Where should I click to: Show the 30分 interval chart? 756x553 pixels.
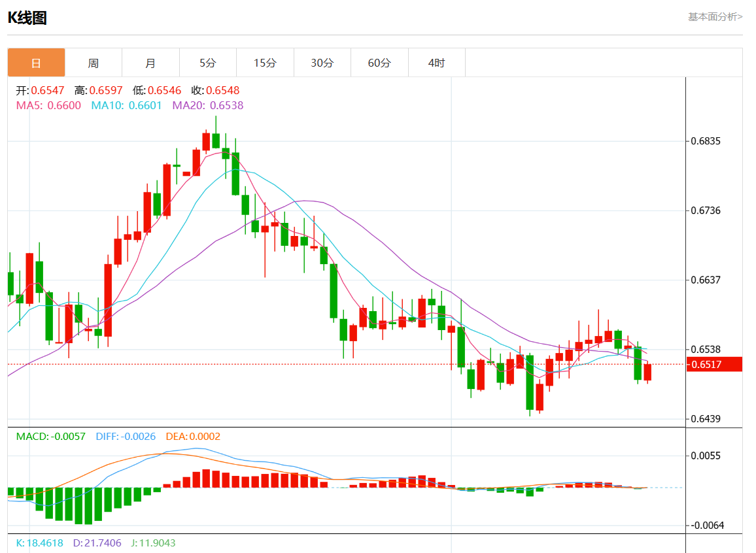pyautogui.click(x=322, y=63)
